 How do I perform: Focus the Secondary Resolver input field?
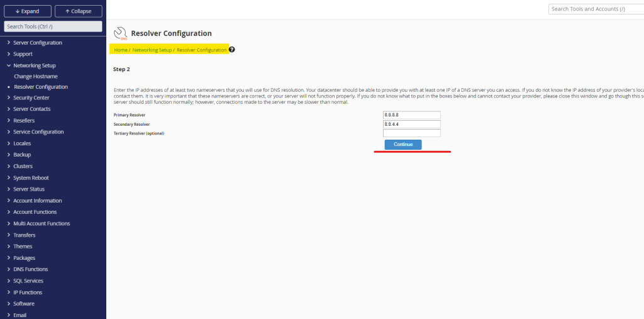[x=412, y=125]
